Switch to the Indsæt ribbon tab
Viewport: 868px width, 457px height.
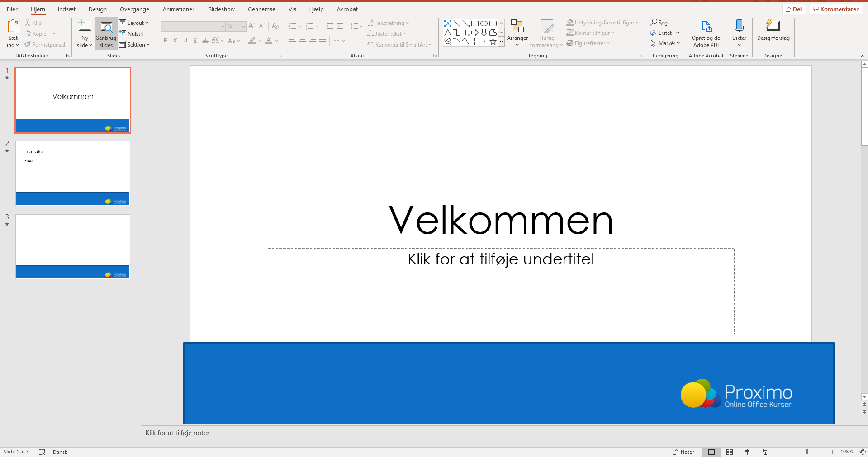pos(66,9)
